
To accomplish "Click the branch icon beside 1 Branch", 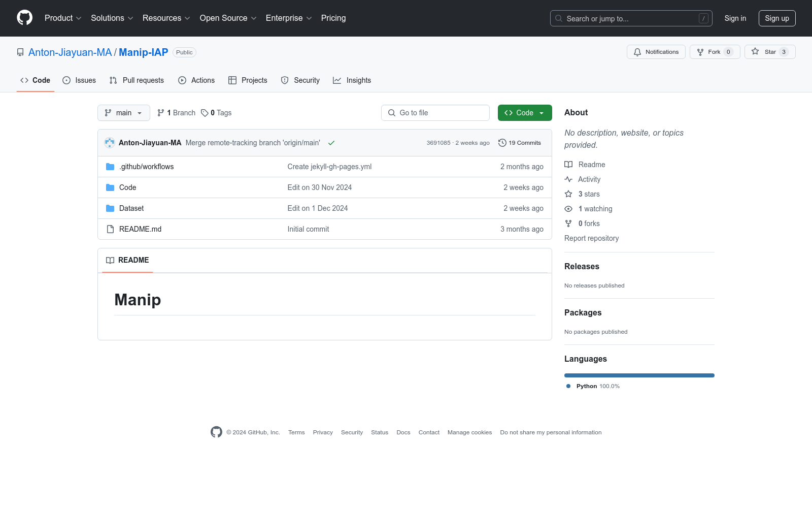I will 161,113.
